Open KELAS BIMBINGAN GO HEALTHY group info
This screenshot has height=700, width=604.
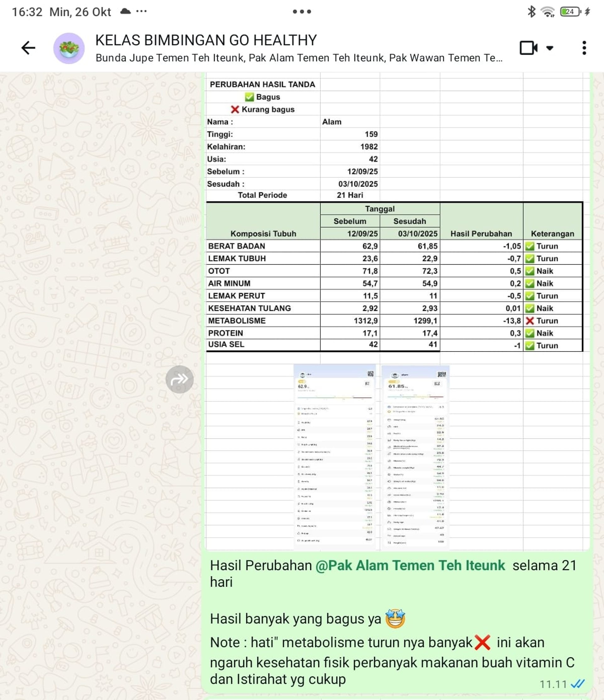(x=206, y=40)
